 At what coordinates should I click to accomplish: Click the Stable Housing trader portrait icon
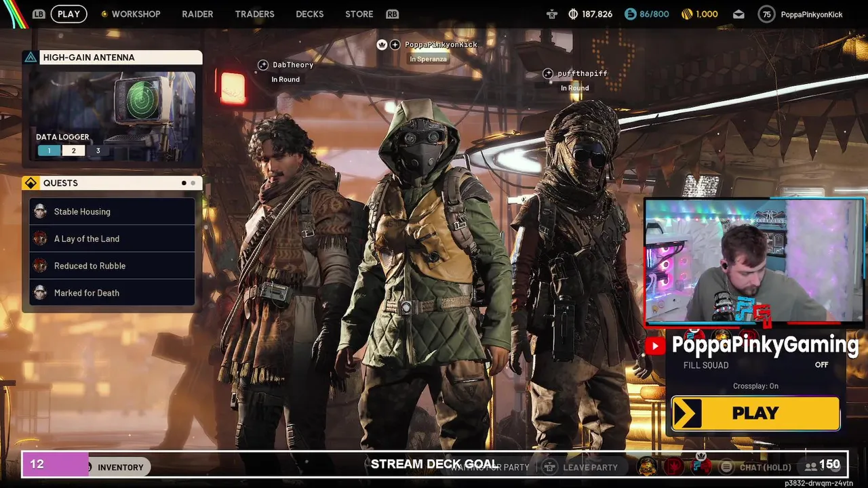point(41,211)
